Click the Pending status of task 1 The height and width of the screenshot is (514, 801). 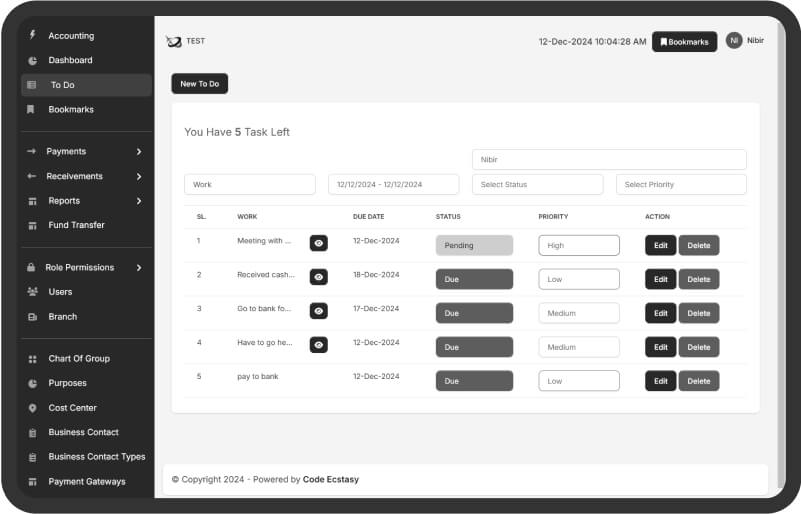(x=474, y=245)
